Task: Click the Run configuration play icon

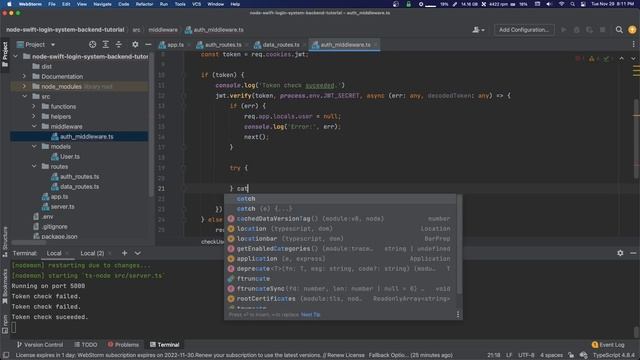Action: [564, 30]
